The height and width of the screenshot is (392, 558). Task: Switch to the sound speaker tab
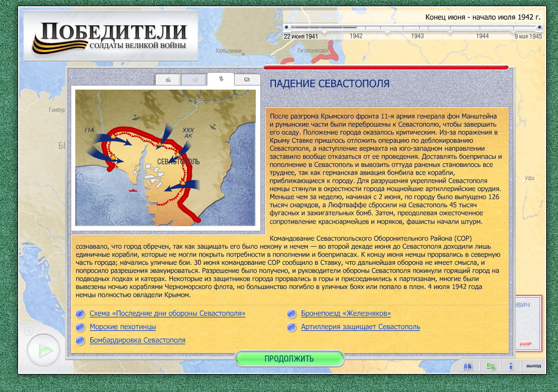click(195, 80)
